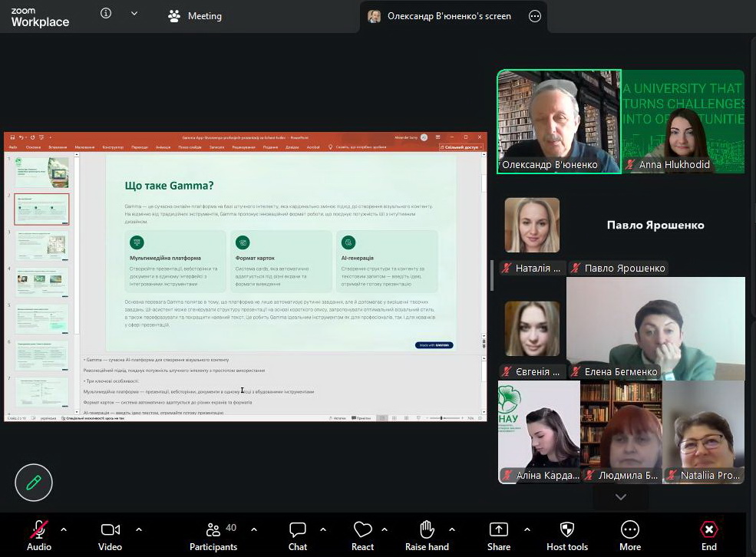Select Олександр В'юненко's video tile
The width and height of the screenshot is (756, 557).
coord(558,121)
